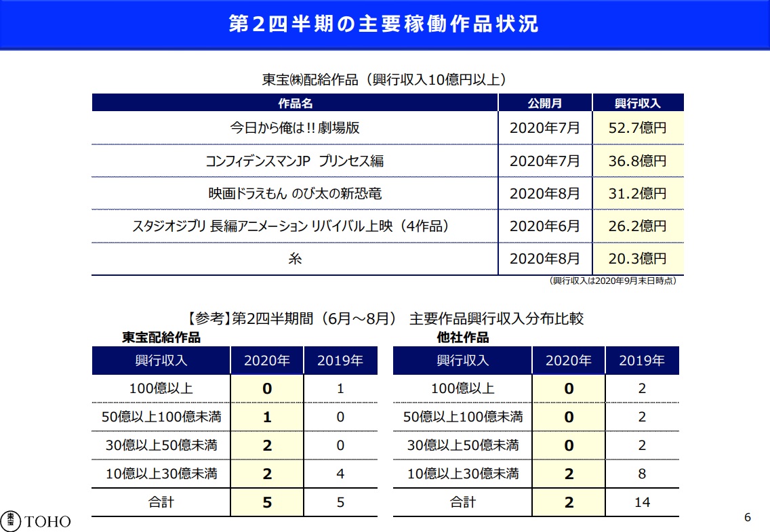770x532 pixels.
Task: Click 2019年 value 4 in 東宝配給作品 table
Action: [x=340, y=474]
